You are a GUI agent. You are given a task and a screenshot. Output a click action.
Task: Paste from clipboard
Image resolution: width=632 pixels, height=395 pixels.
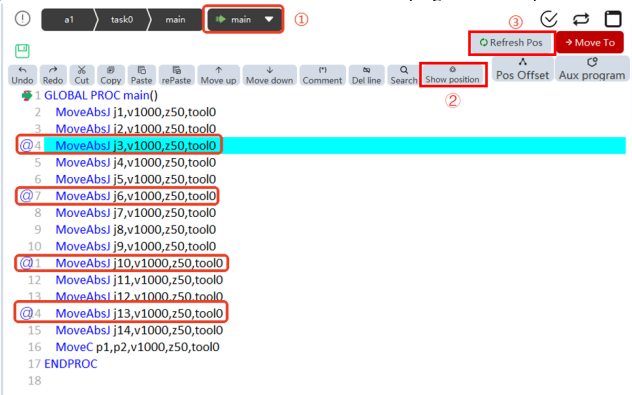click(141, 75)
